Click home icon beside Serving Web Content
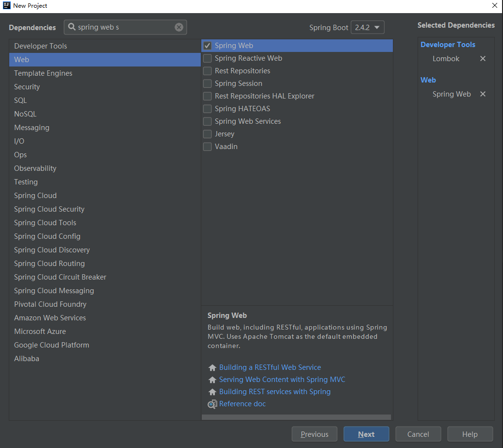 212,380
